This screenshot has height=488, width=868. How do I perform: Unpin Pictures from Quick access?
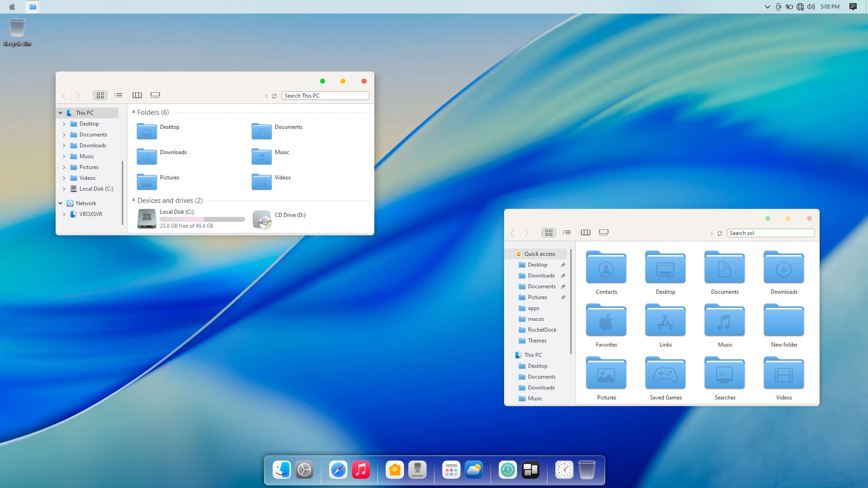pos(563,297)
